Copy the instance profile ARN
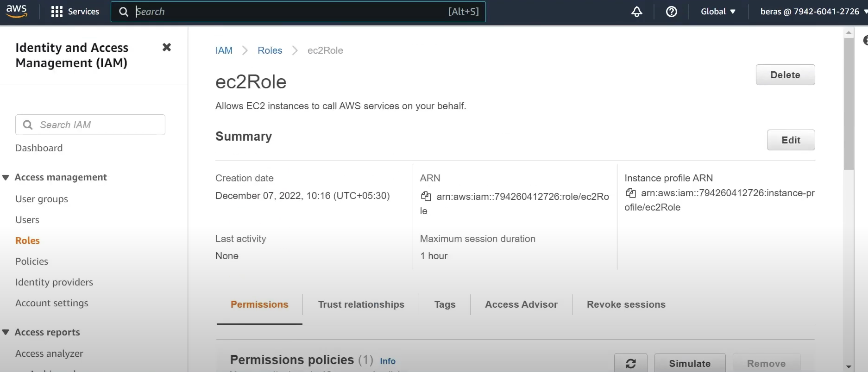 [x=630, y=192]
